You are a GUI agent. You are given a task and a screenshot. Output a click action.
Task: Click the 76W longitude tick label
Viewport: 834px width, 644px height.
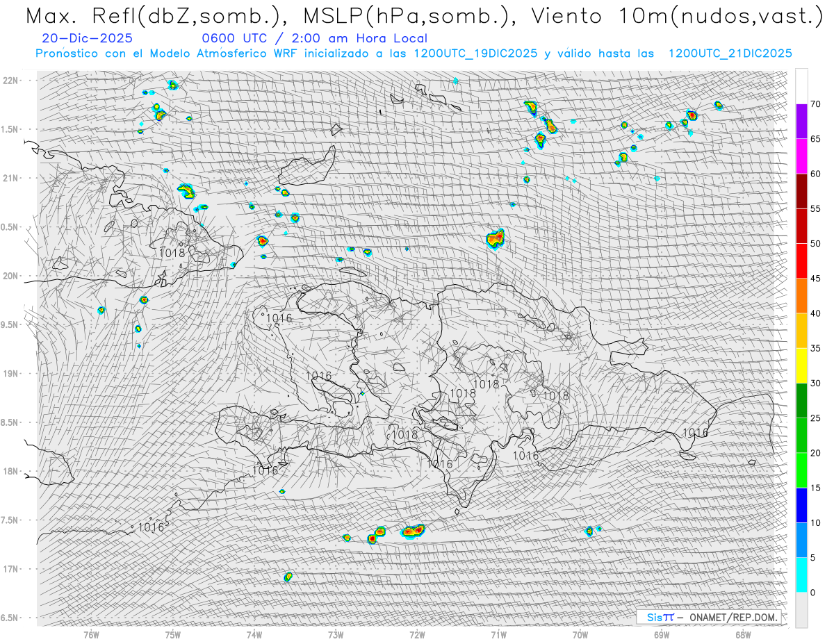click(91, 634)
